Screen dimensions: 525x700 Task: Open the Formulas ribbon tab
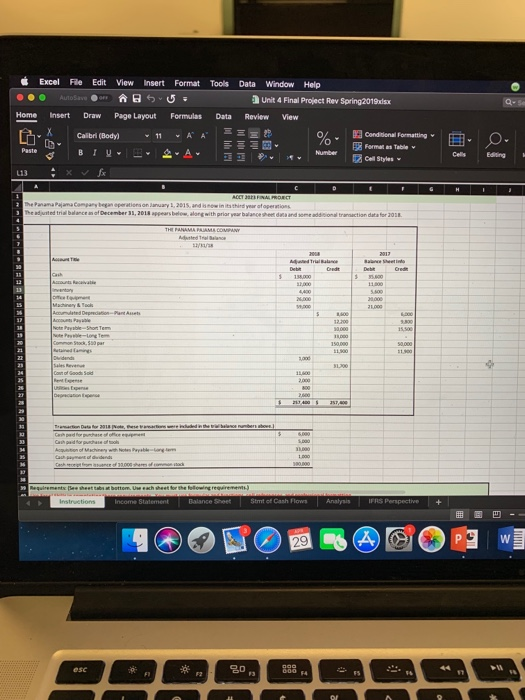coord(186,116)
